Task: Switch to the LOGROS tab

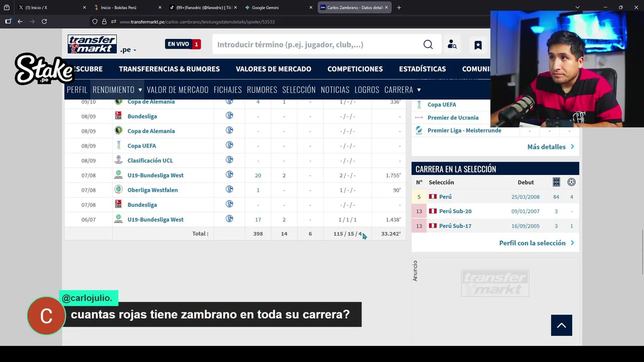Action: 367,89
